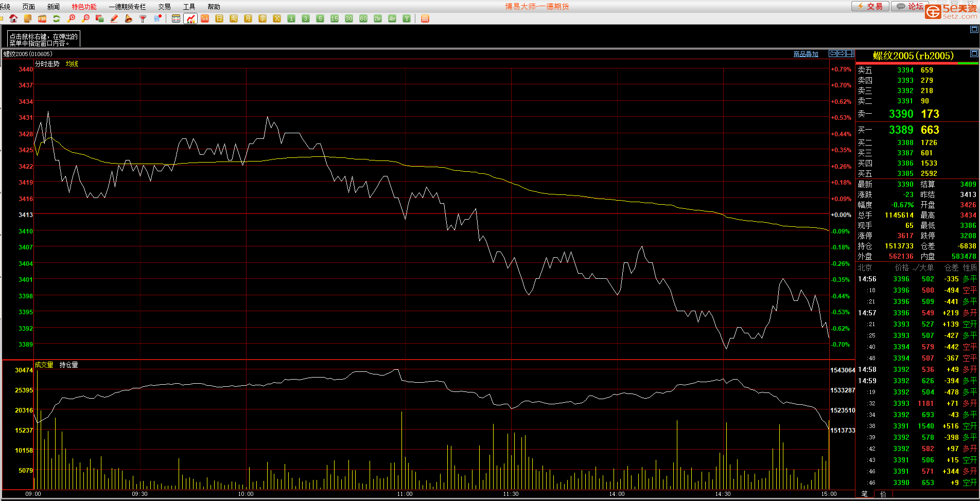980x501 pixels.
Task: Click the 价 tab at bottom right
Action: pos(883,494)
